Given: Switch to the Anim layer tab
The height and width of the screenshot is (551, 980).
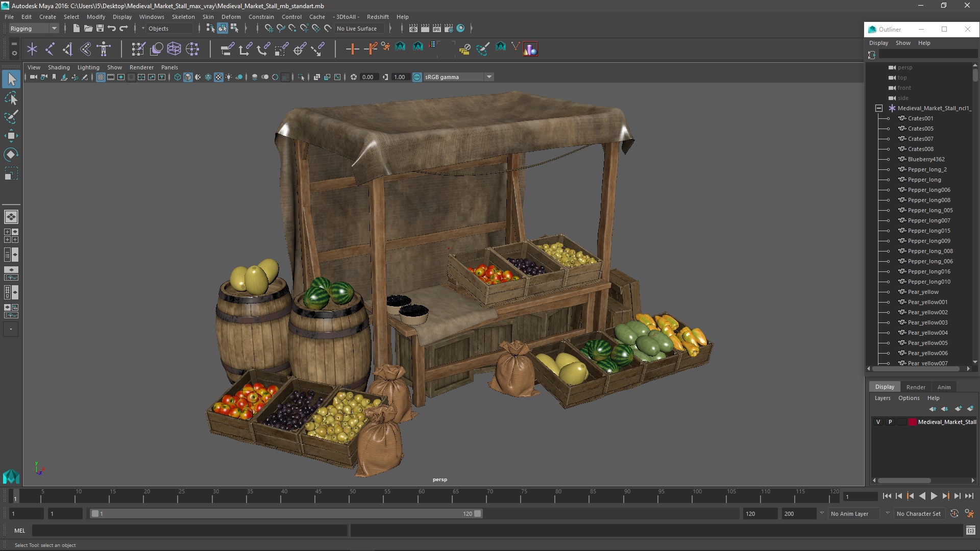Looking at the screenshot, I should coord(944,387).
